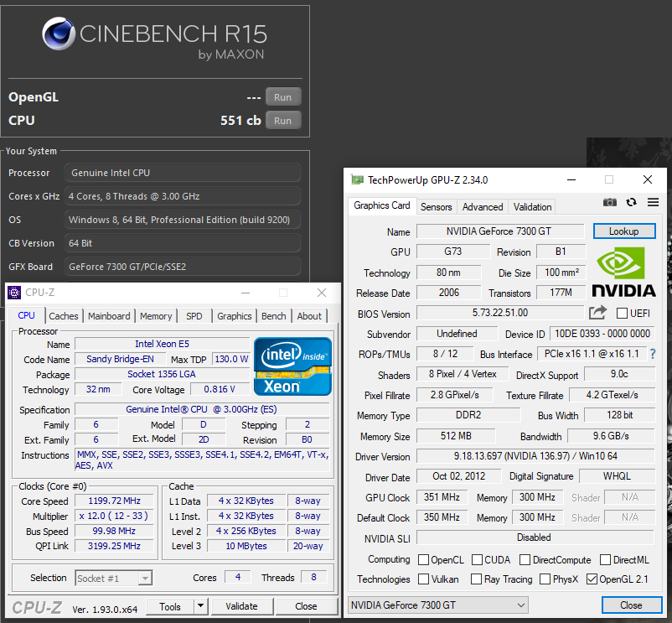672x623 pixels.
Task: Open the Tools dropdown arrow in CPU-Z
Action: pos(200,606)
